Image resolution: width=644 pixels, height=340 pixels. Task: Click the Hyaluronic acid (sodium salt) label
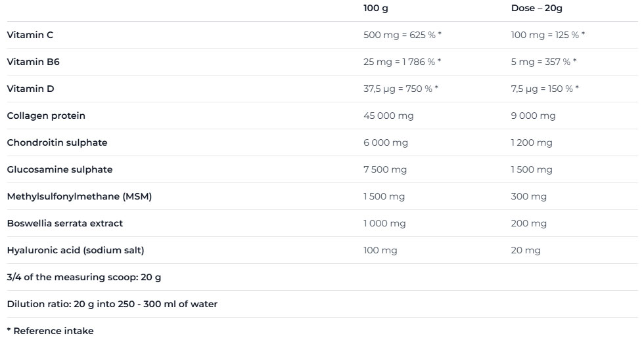[x=76, y=250]
